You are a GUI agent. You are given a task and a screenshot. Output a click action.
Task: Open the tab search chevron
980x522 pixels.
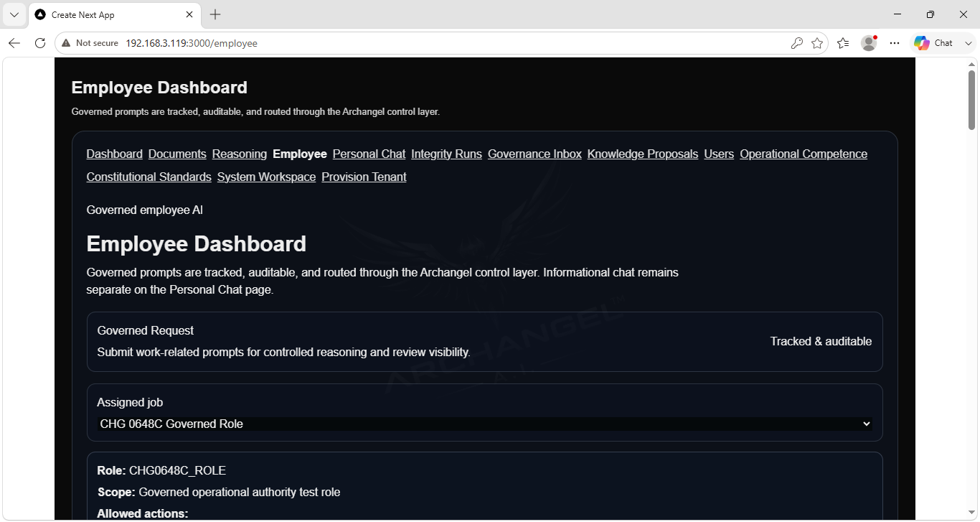(x=14, y=14)
